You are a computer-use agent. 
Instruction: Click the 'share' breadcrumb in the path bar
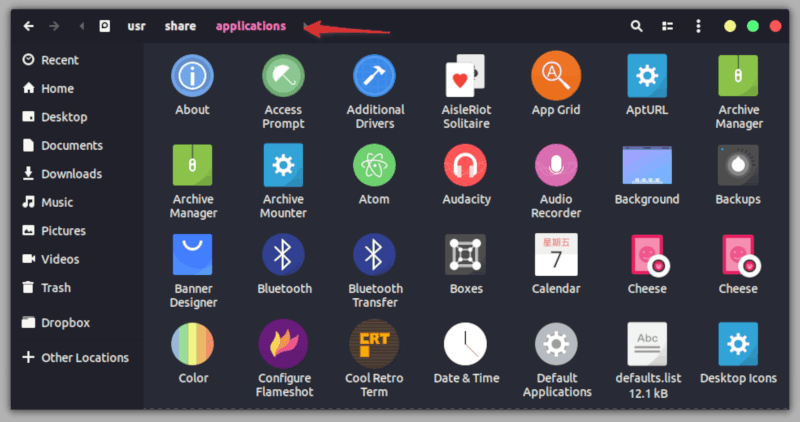[x=181, y=26]
